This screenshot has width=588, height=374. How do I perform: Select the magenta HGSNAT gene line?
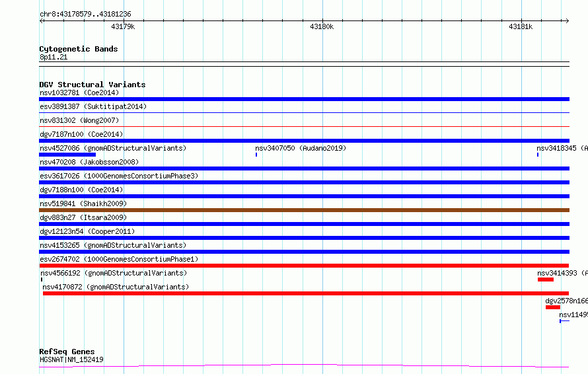click(304, 366)
